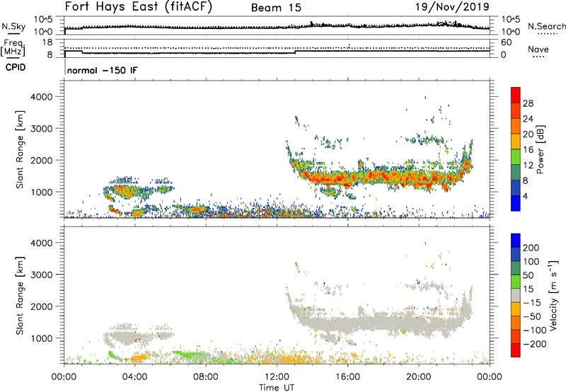Click the '200' velocity colorbar value
The width and height of the screenshot is (566, 392).
tap(531, 248)
